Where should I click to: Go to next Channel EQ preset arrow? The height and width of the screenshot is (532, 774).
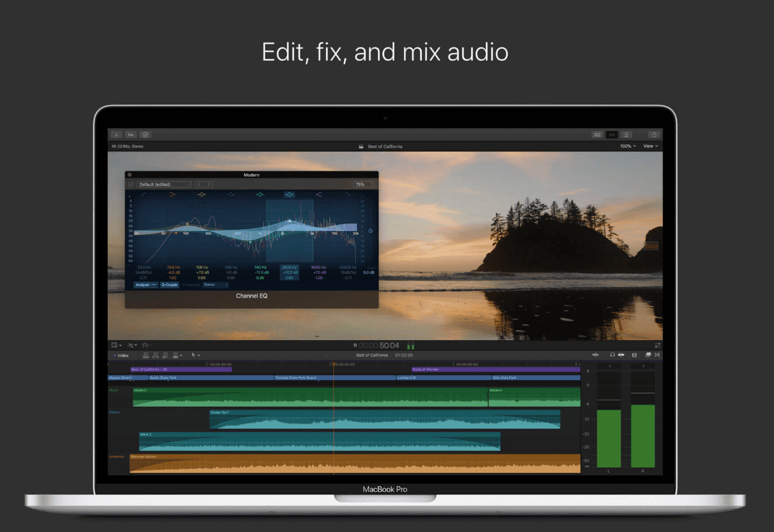click(208, 184)
